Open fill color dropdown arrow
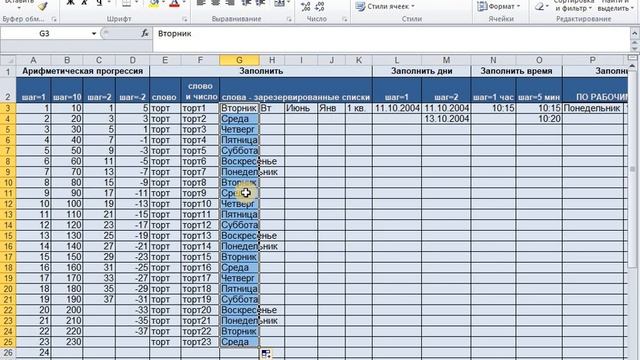Viewport: 640px width, 360px height. pyautogui.click(x=163, y=3)
